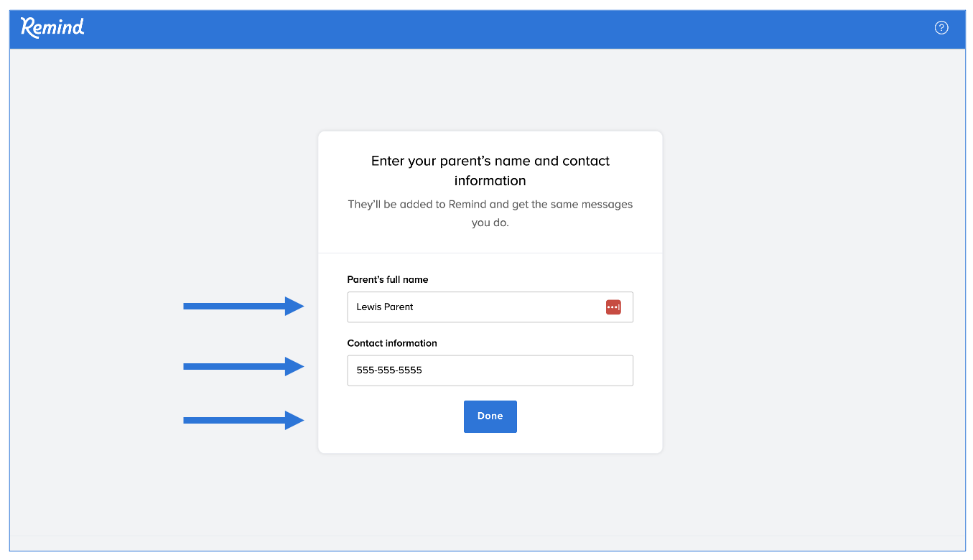The width and height of the screenshot is (973, 560).
Task: Click the 555-555-5555 phone number text
Action: coord(389,370)
